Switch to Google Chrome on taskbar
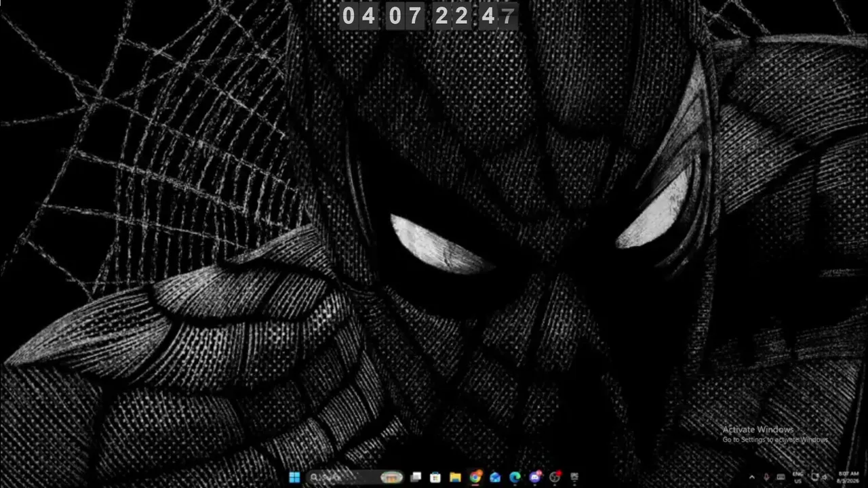Screen dimensions: 868x488 pos(475,477)
